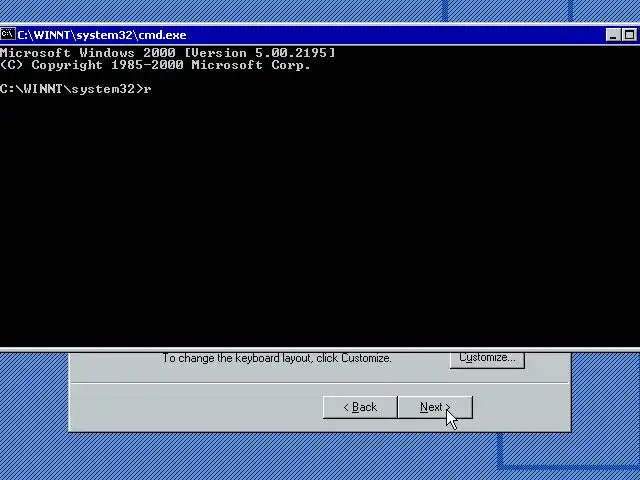Click the cmd.exe title bar text
640x480 pixels.
(x=102, y=35)
